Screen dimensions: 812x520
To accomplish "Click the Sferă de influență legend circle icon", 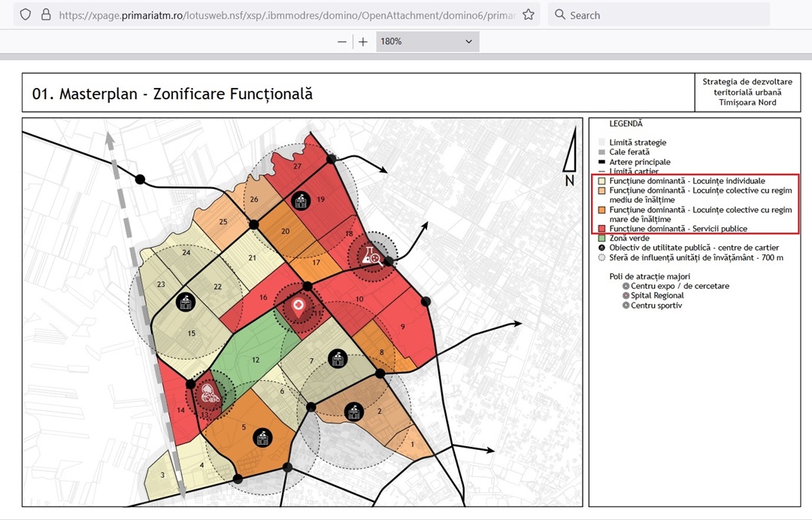I will click(x=601, y=257).
